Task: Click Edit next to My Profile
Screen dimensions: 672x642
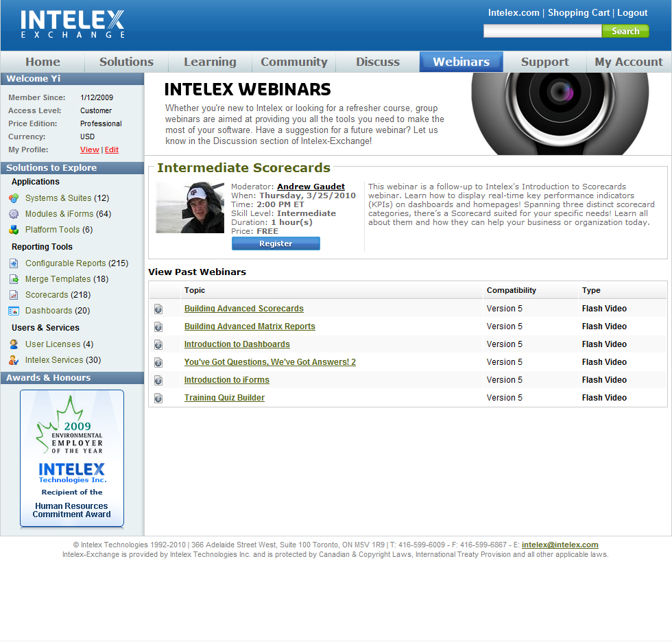Action: tap(111, 150)
